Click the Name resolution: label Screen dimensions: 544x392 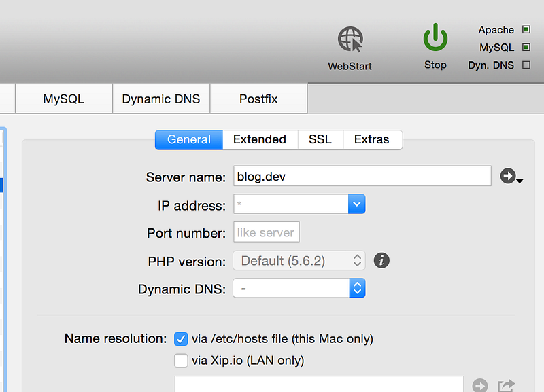click(116, 338)
